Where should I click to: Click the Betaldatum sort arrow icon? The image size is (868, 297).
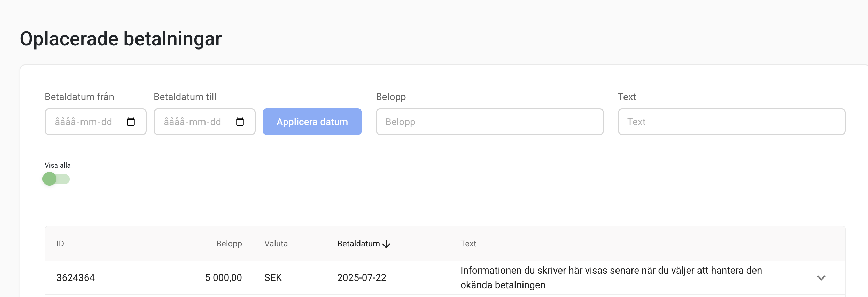(x=386, y=244)
